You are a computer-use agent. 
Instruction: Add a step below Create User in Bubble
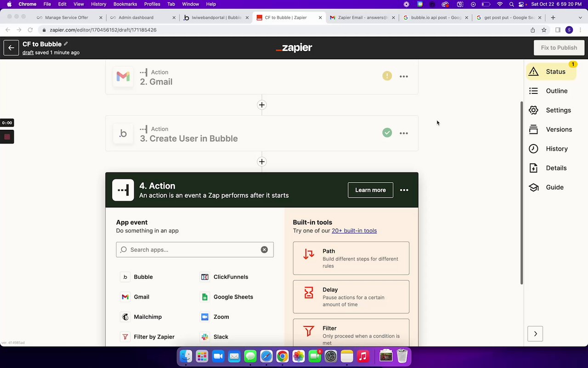pos(262,161)
